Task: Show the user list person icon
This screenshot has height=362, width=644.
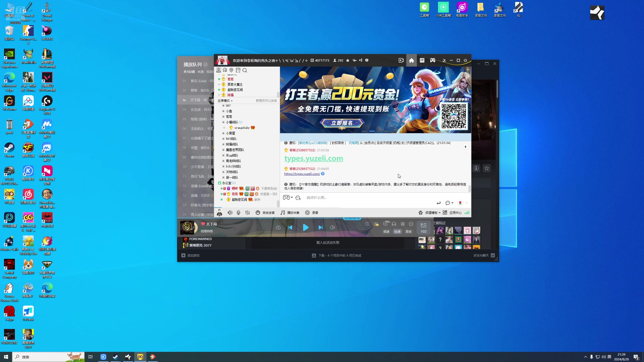Action: point(219,70)
